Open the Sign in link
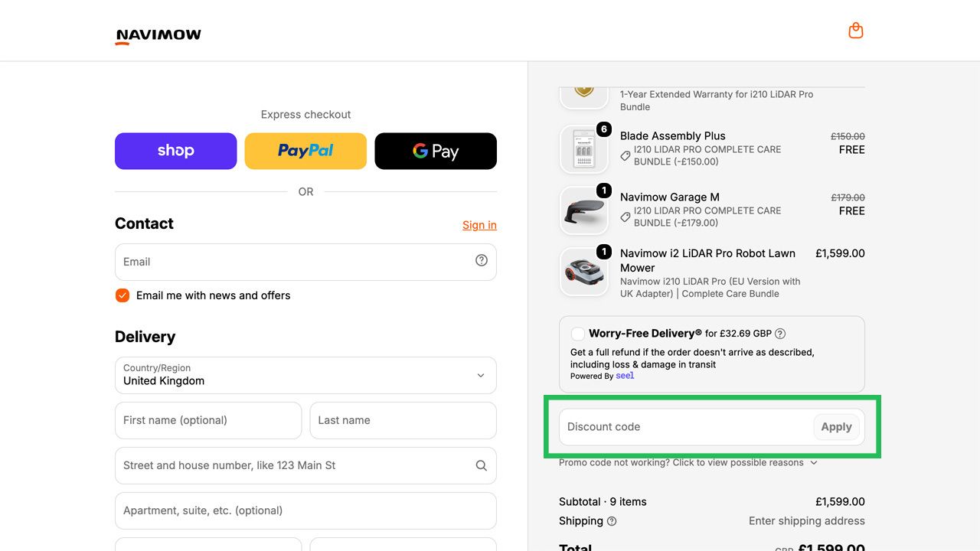 tap(479, 225)
